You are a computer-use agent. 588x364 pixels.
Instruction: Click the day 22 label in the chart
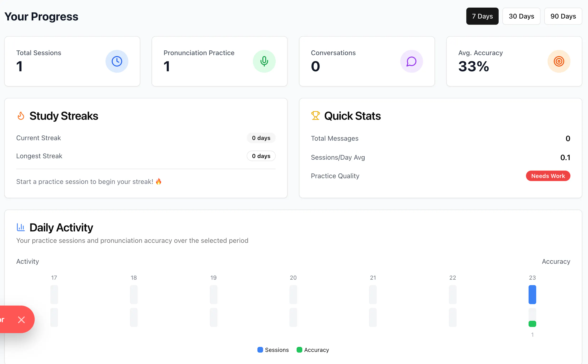453,278
